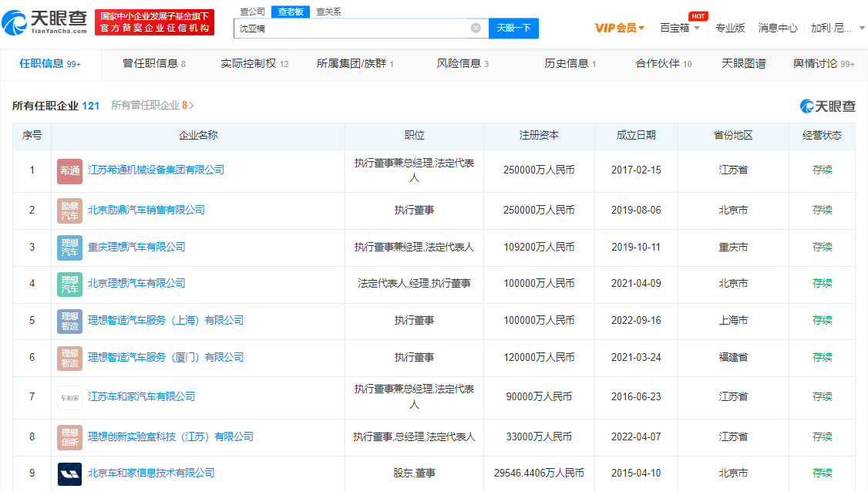Open the 合作伙伴 tab
The image size is (868, 492).
coord(664,64)
